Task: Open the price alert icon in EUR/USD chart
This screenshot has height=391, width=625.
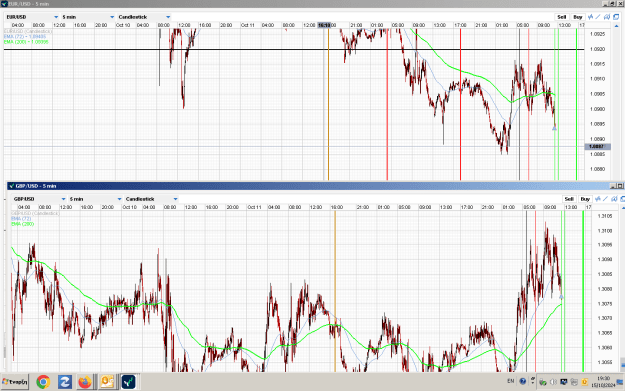Action: pyautogui.click(x=607, y=17)
